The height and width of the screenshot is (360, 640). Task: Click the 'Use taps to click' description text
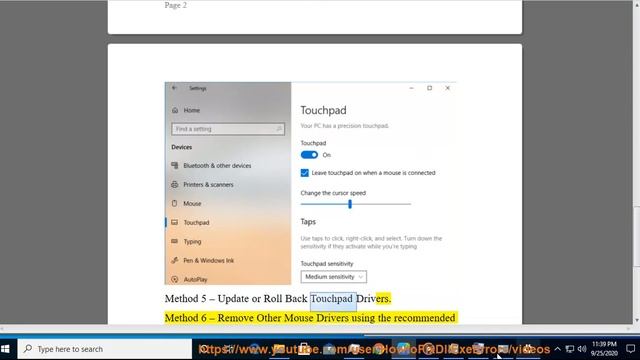[371, 242]
